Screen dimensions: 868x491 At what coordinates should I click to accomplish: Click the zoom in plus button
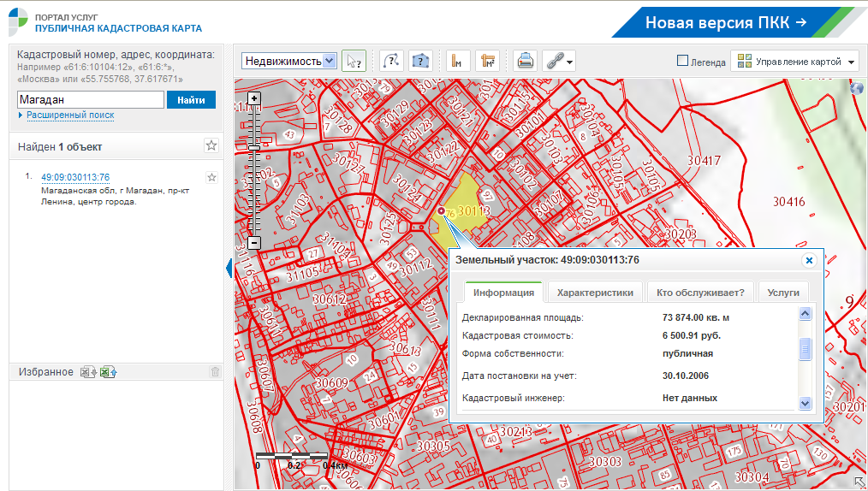(254, 98)
